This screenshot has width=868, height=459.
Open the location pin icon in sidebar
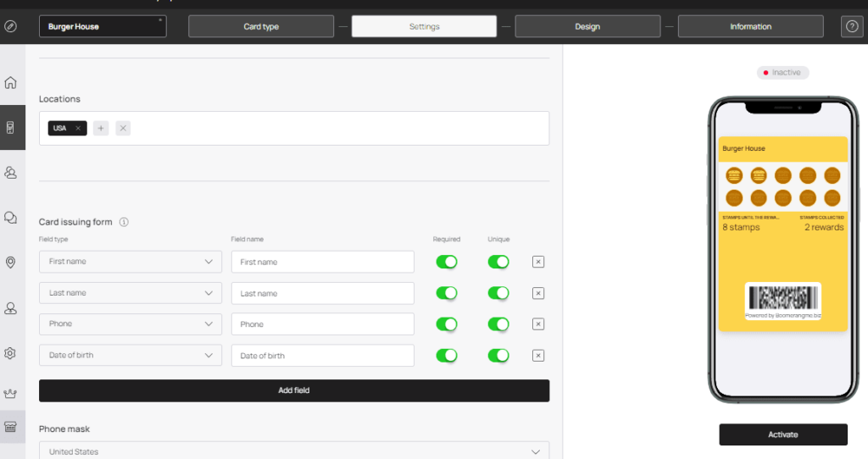point(10,263)
